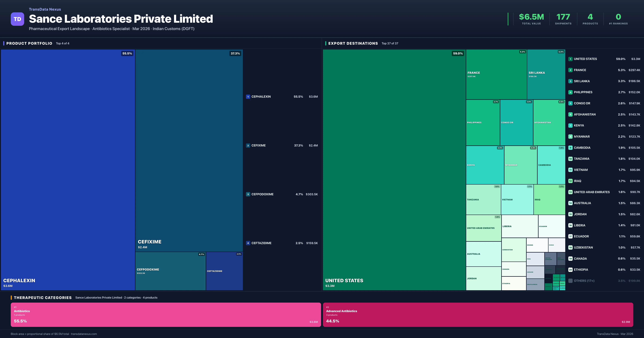This screenshot has width=644, height=338.
Task: Open the Advanced Antibiotics category bar
Action: click(478, 315)
